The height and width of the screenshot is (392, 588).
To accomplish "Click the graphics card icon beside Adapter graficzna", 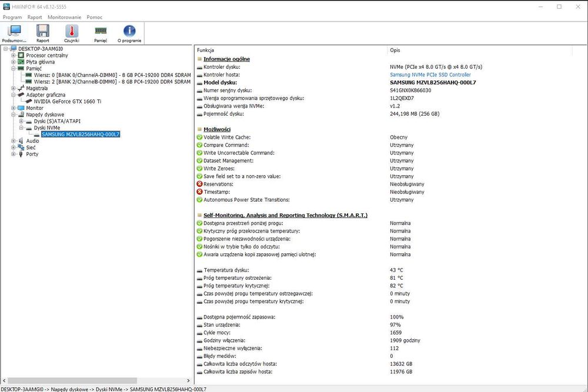I will 21,95.
